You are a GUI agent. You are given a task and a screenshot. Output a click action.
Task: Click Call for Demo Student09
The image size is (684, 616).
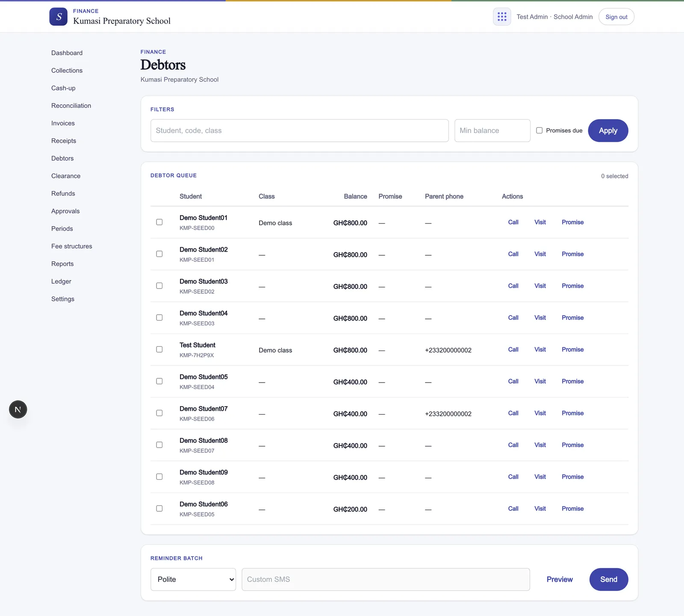513,477
